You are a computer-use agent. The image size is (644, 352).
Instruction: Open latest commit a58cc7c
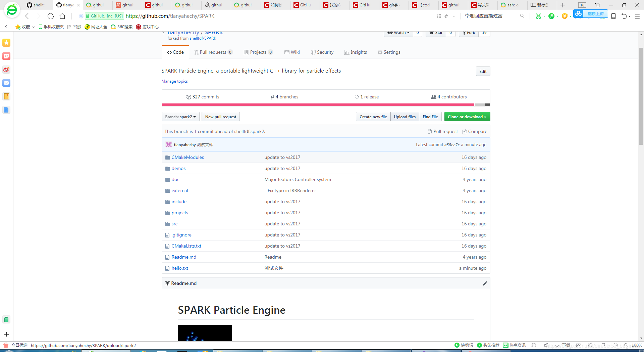click(x=452, y=145)
